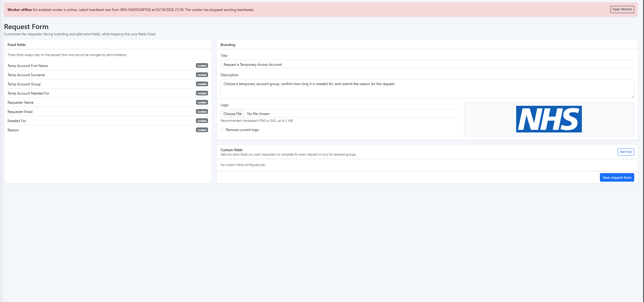The width and height of the screenshot is (644, 302).
Task: Click Locked badge beside Needed For
Action: coord(202,121)
